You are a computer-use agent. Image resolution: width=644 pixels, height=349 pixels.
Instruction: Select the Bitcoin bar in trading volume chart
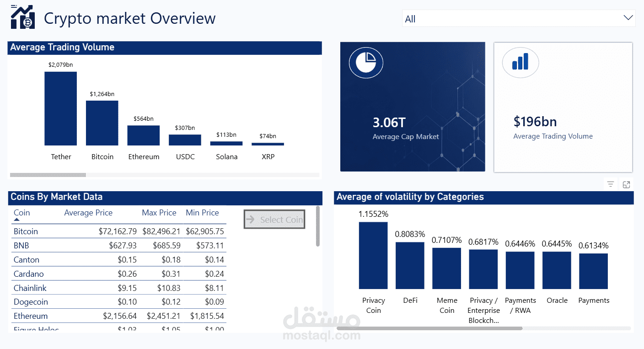(102, 123)
